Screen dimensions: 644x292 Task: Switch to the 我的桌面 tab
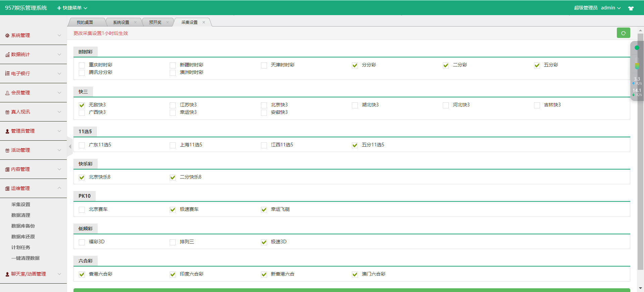(85, 22)
